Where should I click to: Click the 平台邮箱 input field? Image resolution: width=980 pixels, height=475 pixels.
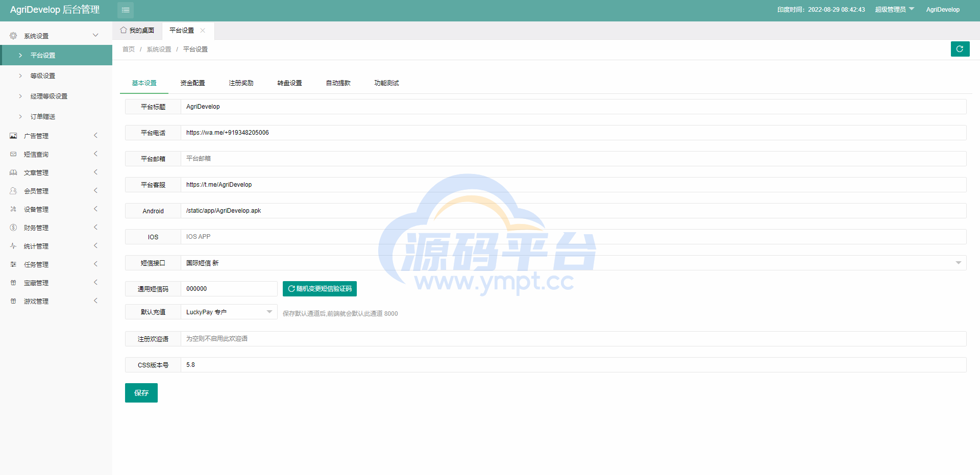[x=573, y=159]
